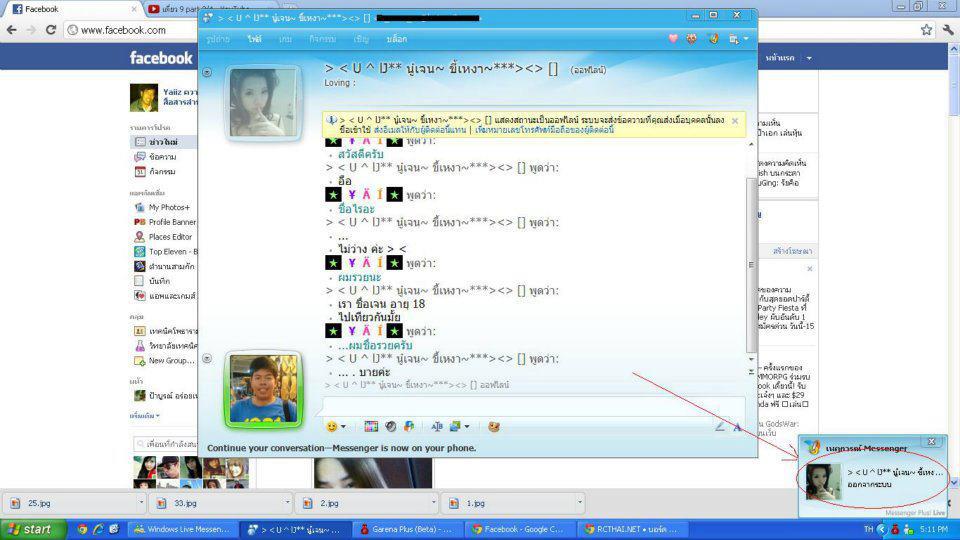Click the handwriting pen icon

tap(720, 427)
